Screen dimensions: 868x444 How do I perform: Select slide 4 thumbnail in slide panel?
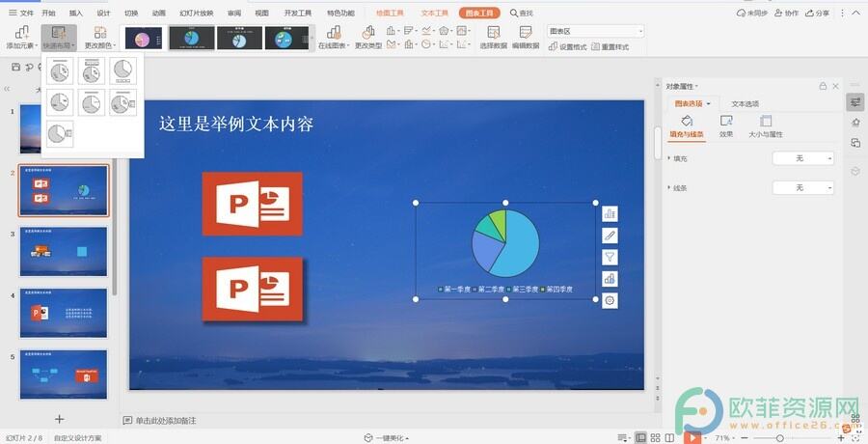click(x=64, y=313)
